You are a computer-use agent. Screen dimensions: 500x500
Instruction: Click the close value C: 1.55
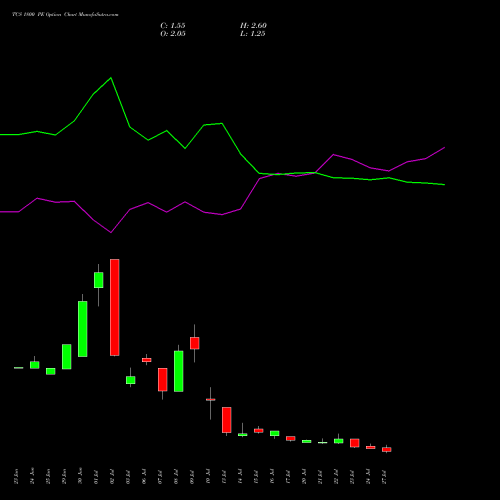173,26
